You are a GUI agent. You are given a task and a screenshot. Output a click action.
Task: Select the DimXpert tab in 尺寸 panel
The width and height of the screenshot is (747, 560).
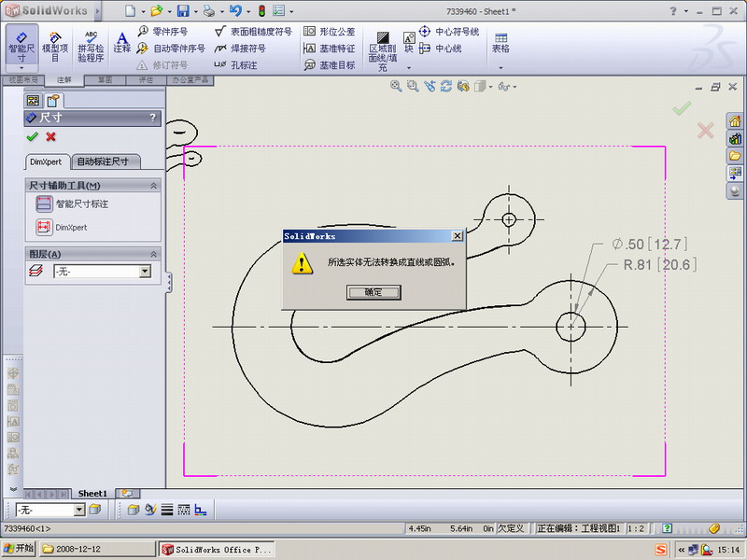tap(46, 161)
